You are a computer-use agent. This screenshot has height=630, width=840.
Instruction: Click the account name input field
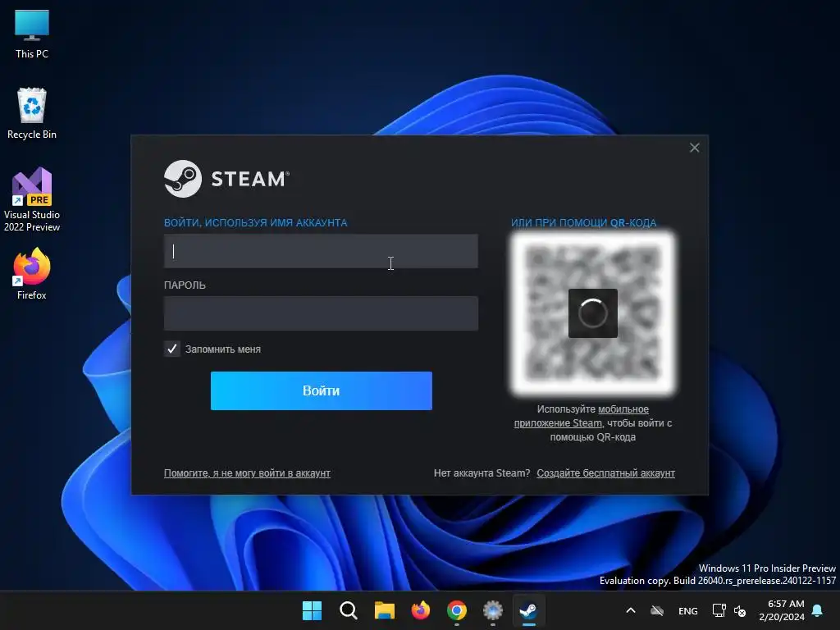pyautogui.click(x=321, y=251)
